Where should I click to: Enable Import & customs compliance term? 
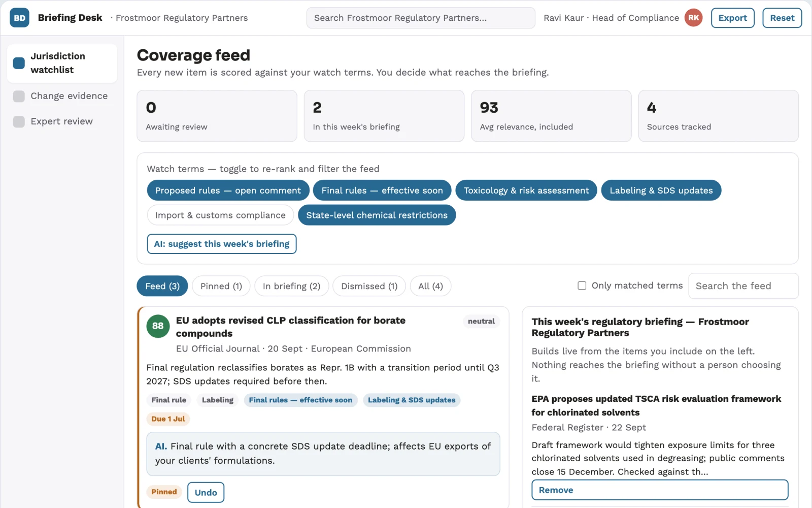tap(220, 215)
